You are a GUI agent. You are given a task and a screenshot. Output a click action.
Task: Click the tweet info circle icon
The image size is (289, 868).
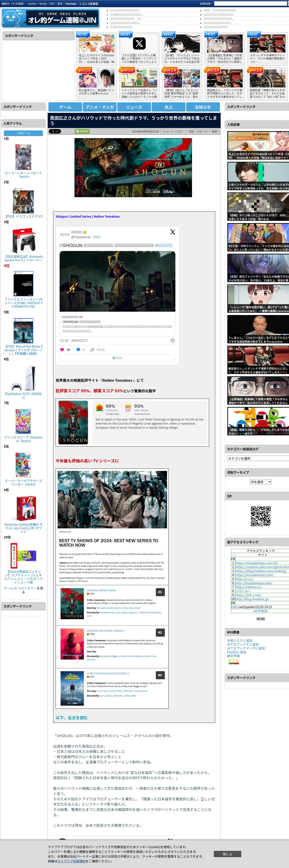coord(173,340)
